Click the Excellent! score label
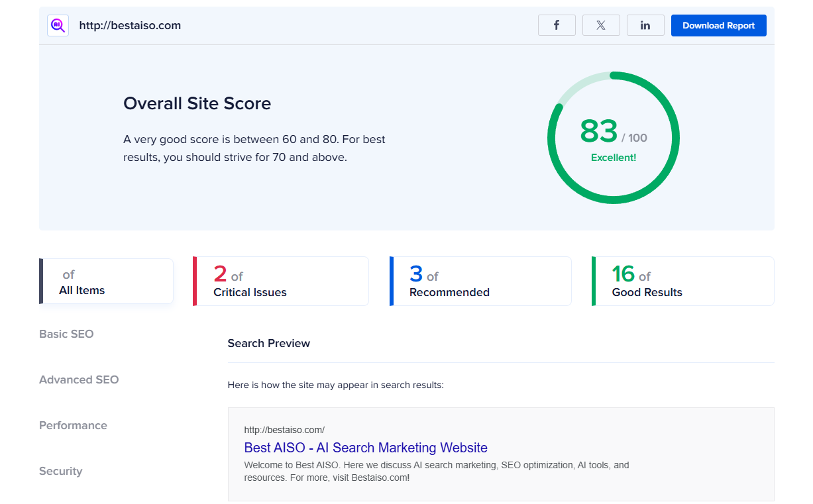 point(614,158)
